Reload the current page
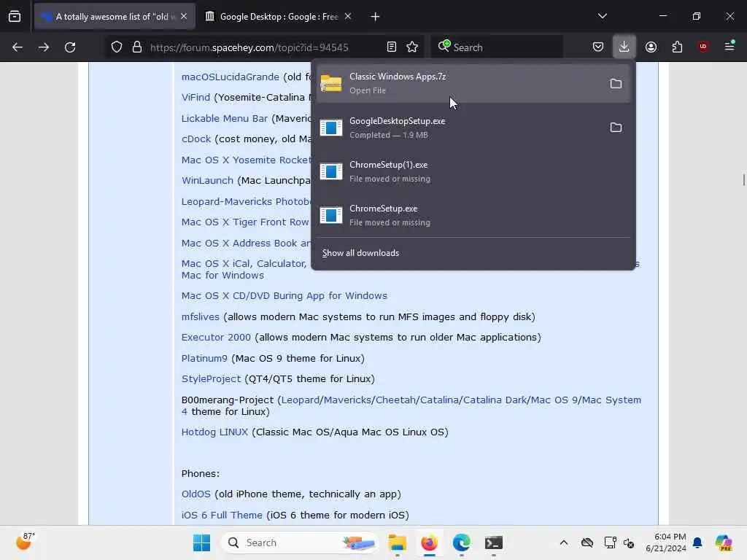Image resolution: width=747 pixels, height=560 pixels. (70, 47)
